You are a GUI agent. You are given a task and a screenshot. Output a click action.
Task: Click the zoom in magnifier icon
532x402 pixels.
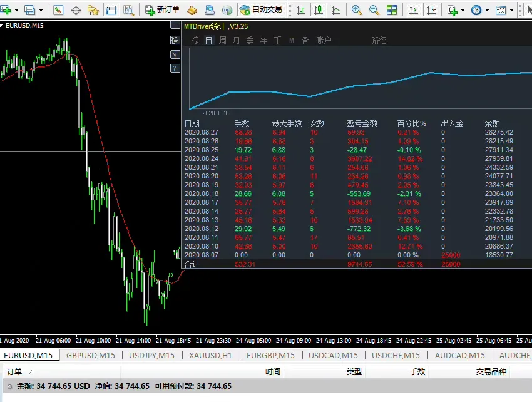coord(356,10)
